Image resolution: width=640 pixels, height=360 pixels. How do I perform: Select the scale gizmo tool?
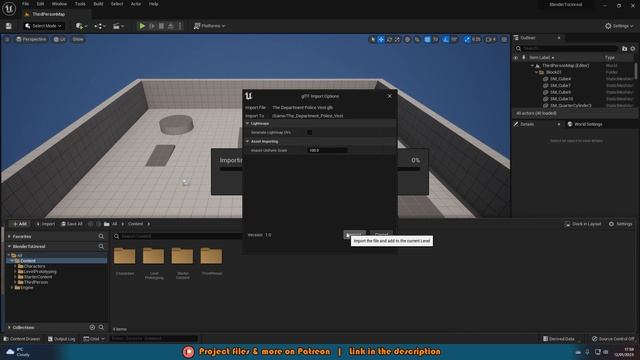coord(397,39)
